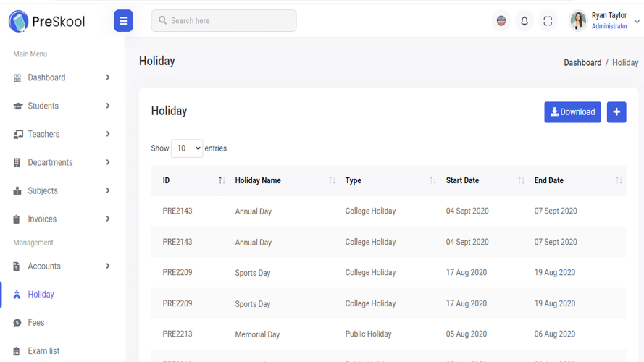The image size is (644, 362).
Task: Sort by Type column arrows
Action: click(x=433, y=180)
